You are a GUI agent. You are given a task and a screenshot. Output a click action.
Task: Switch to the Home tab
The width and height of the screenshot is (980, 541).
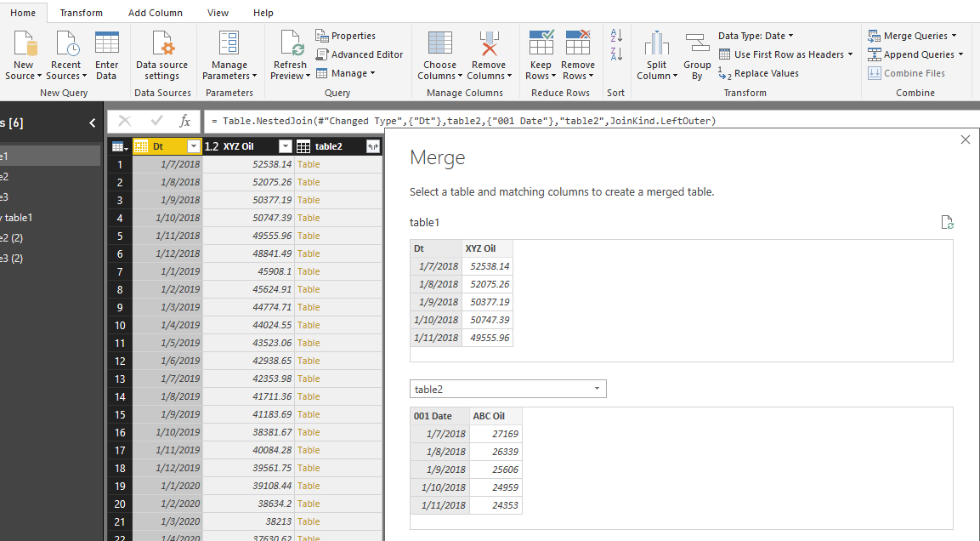tap(22, 13)
